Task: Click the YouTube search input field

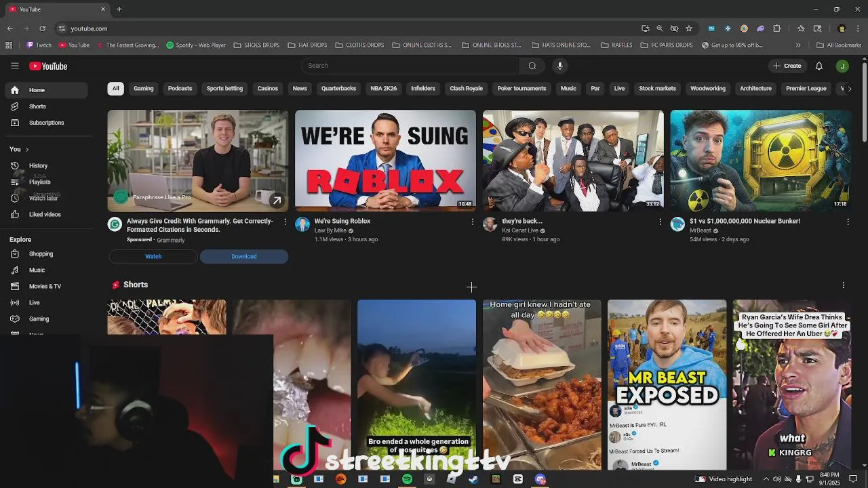Action: pos(410,66)
